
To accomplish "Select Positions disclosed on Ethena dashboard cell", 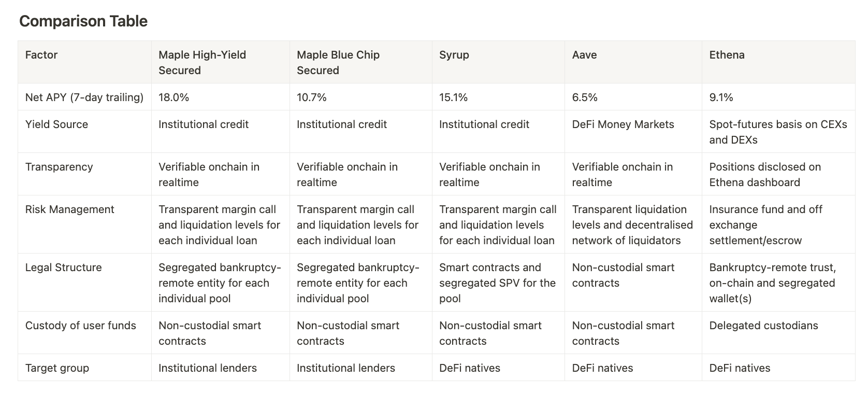I will (x=765, y=175).
